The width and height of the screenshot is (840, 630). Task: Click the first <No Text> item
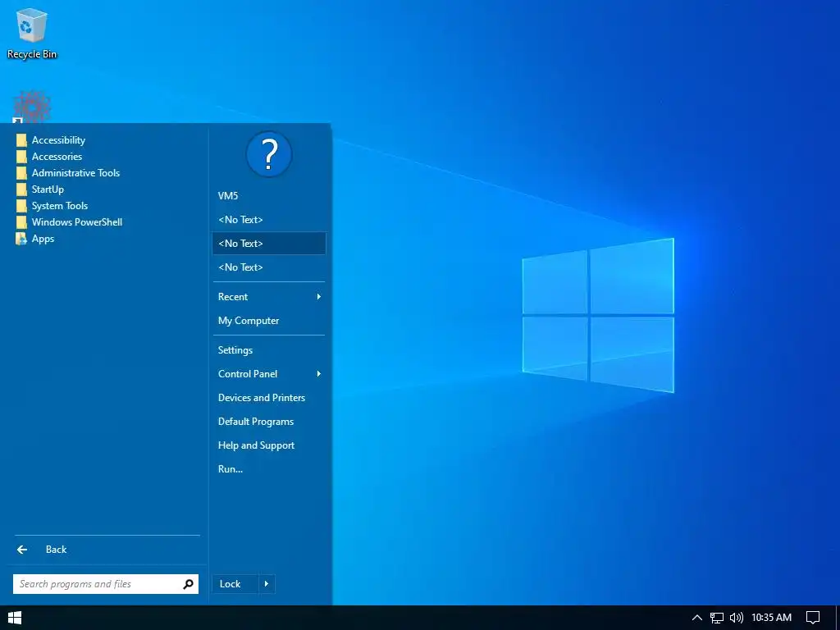(x=269, y=220)
